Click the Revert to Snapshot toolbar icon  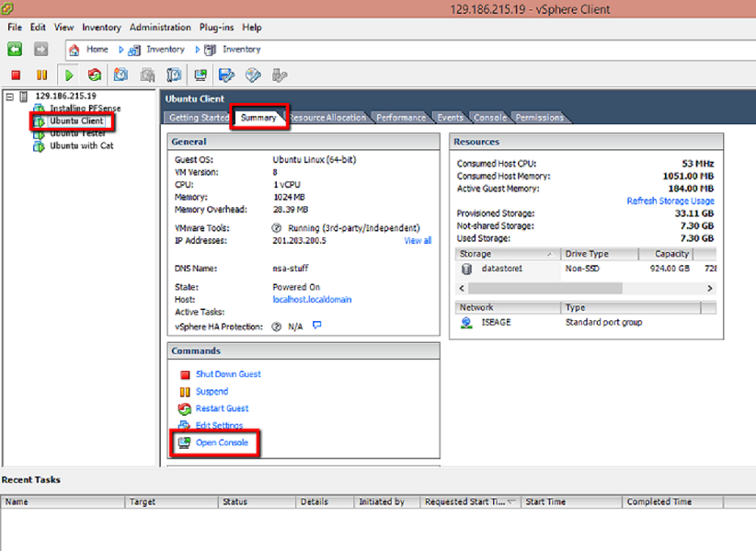[147, 75]
